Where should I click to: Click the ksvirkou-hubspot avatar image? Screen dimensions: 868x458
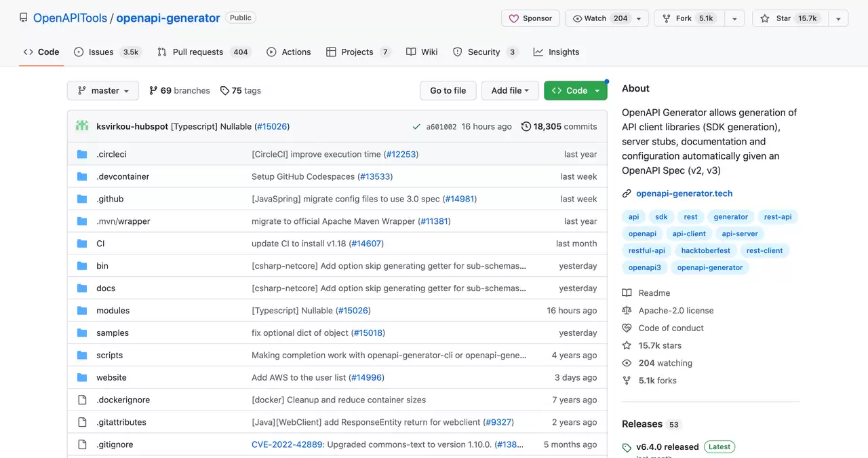82,126
